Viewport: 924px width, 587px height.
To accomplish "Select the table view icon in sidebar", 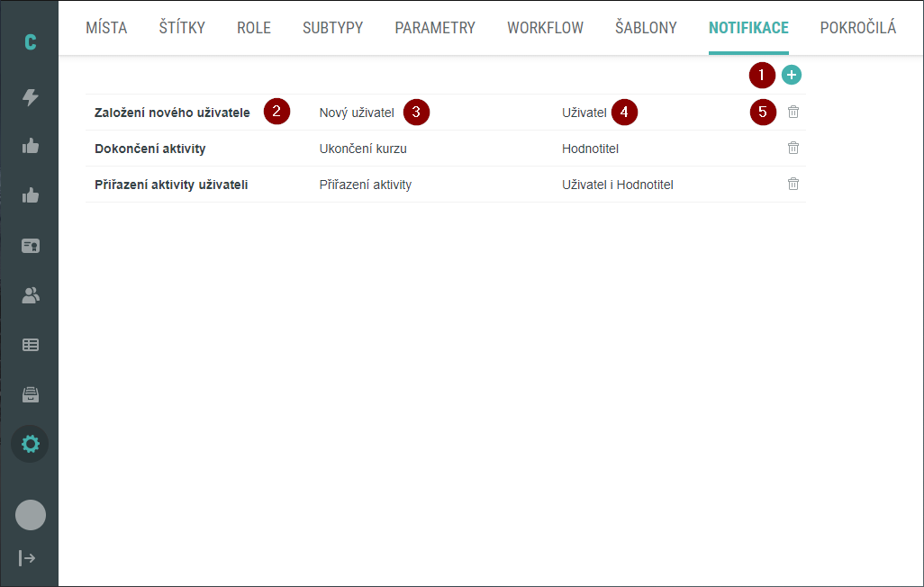I will click(x=30, y=344).
